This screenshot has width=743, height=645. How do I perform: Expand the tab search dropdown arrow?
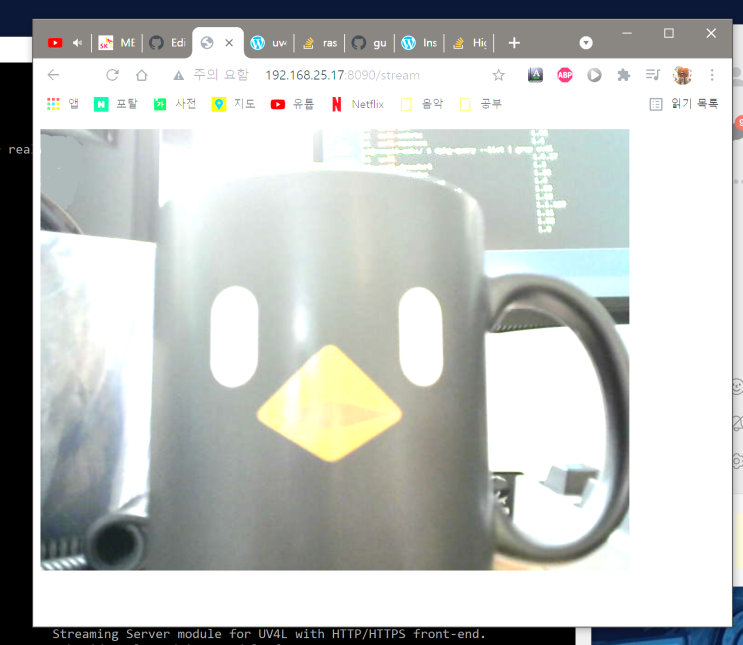pos(586,43)
